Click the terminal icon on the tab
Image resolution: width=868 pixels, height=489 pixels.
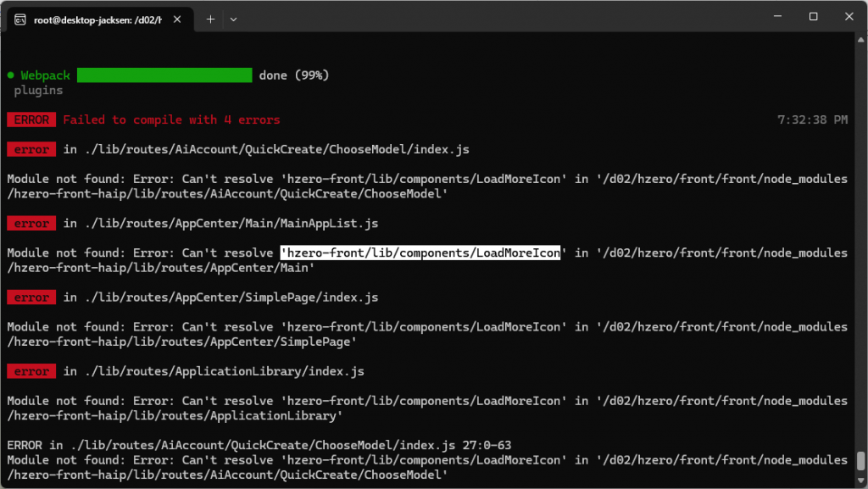tap(19, 19)
